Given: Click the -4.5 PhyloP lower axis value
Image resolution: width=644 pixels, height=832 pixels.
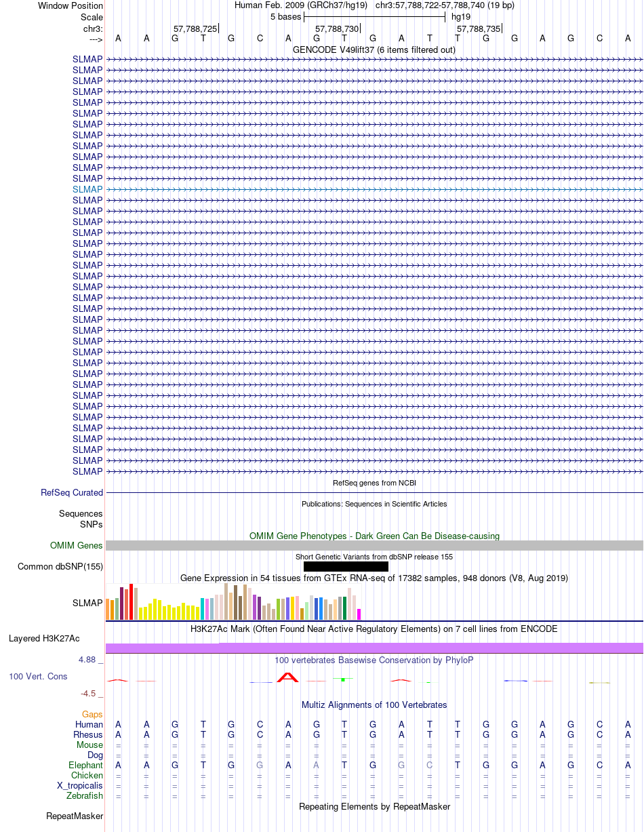Looking at the screenshot, I should [x=90, y=694].
